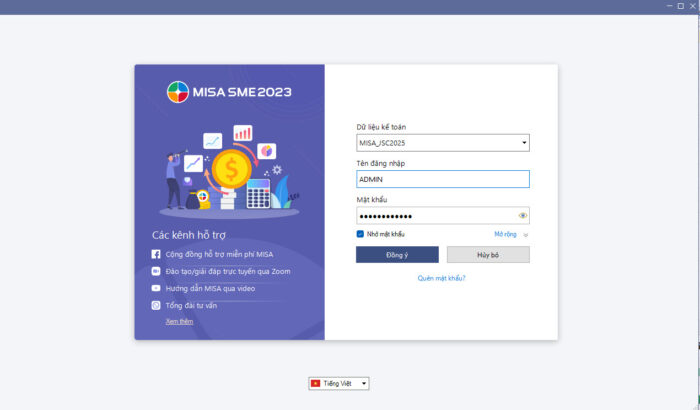This screenshot has height=410, width=700.
Task: Click the Zoom training channel icon
Action: (x=156, y=271)
